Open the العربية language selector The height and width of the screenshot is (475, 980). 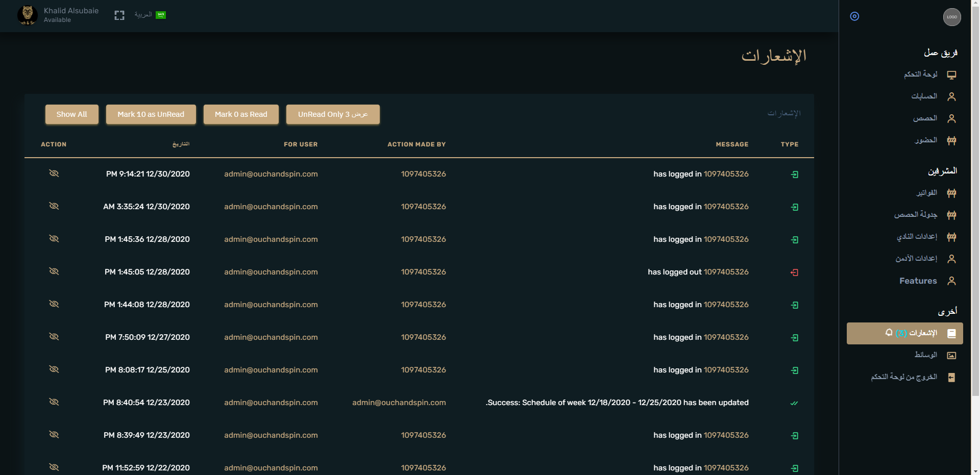point(150,15)
